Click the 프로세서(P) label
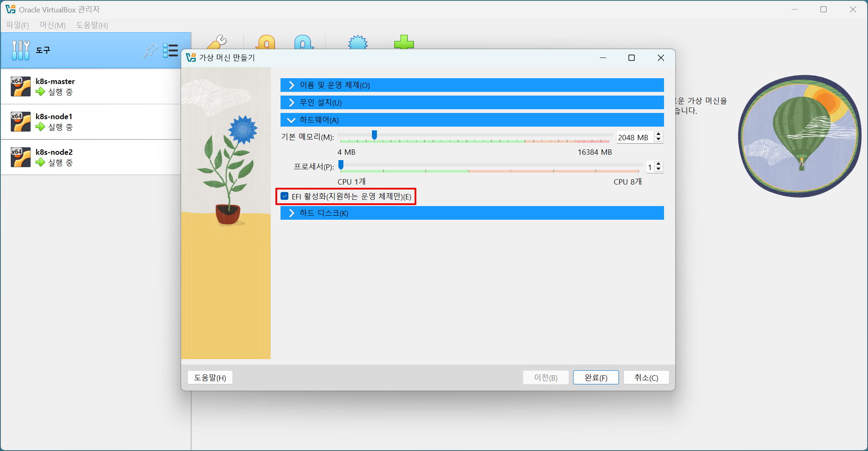 point(314,167)
